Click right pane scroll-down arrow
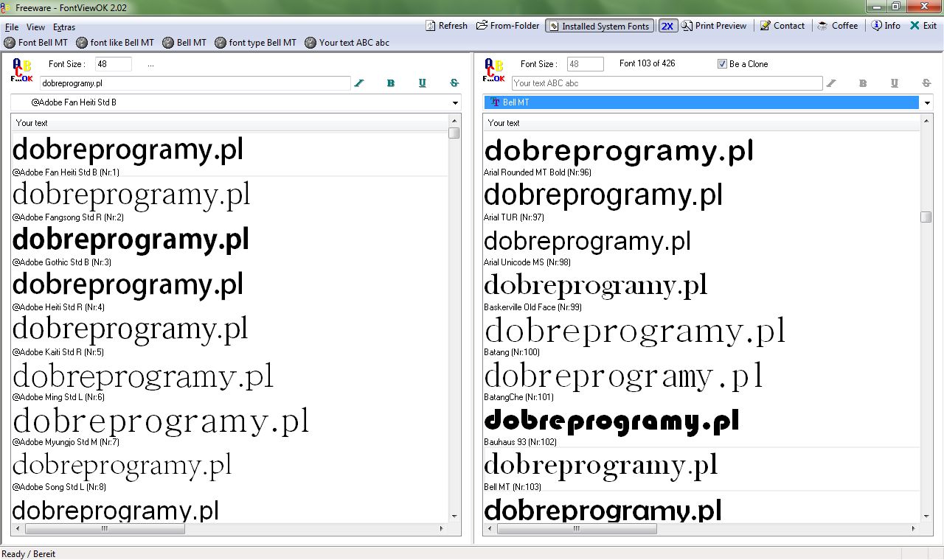The height and width of the screenshot is (560, 944). (926, 517)
